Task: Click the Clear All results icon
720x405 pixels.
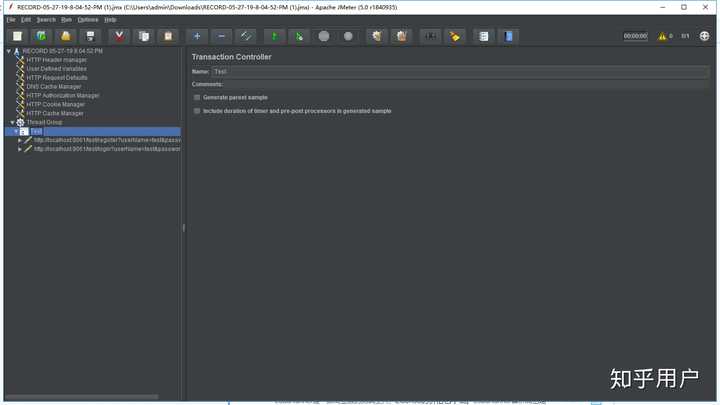Action: coord(401,36)
